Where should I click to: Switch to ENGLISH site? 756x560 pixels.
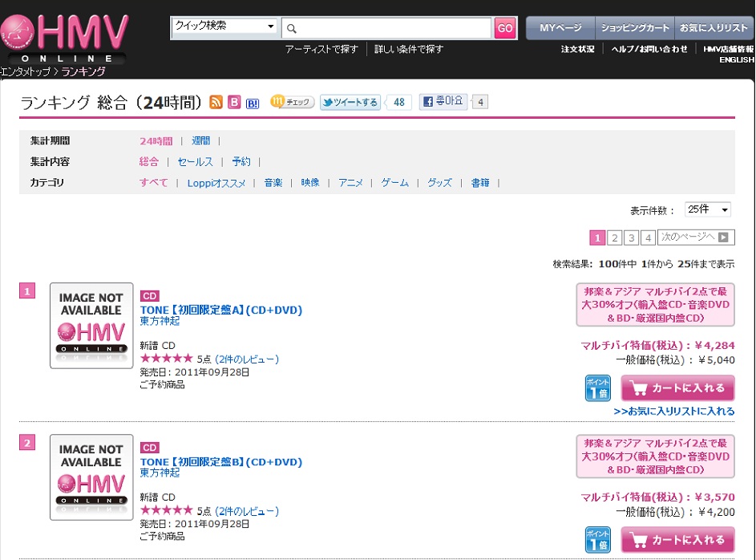point(737,60)
